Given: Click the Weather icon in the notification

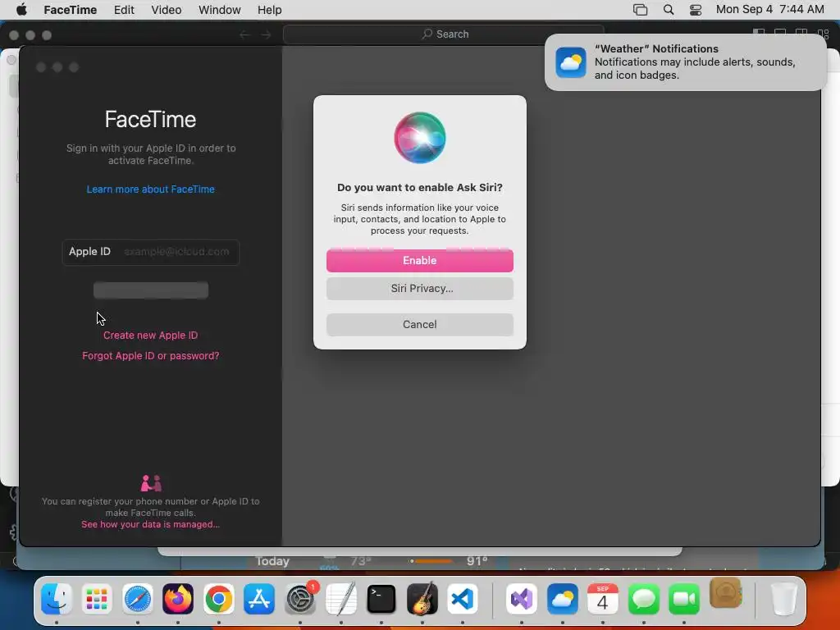Looking at the screenshot, I should point(571,62).
